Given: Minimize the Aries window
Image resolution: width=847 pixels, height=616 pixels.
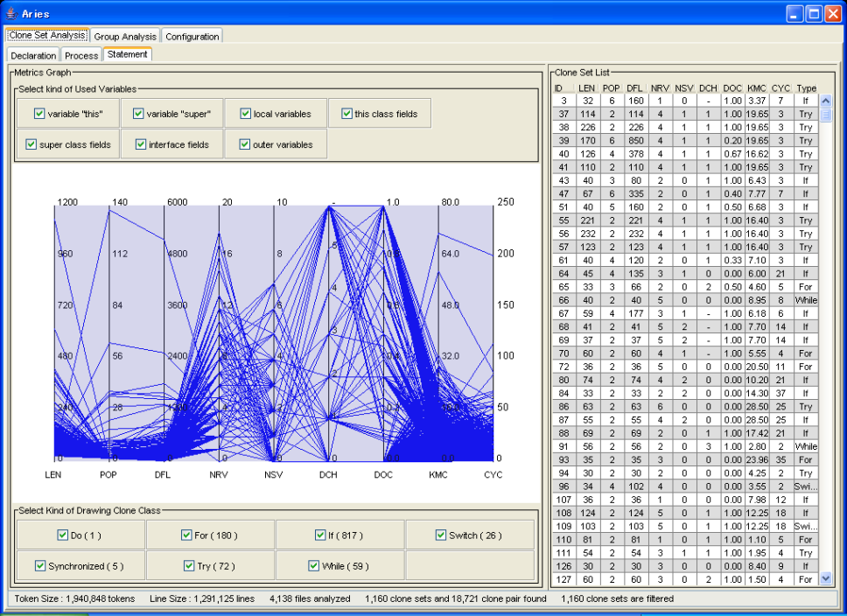Looking at the screenshot, I should pyautogui.click(x=794, y=13).
